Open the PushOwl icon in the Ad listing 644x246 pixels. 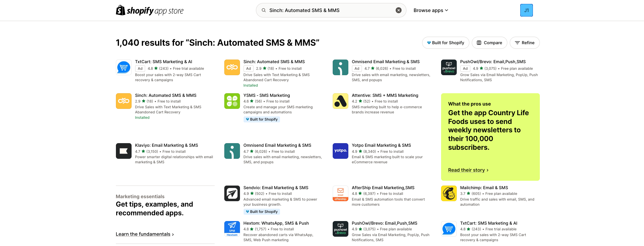(x=449, y=67)
